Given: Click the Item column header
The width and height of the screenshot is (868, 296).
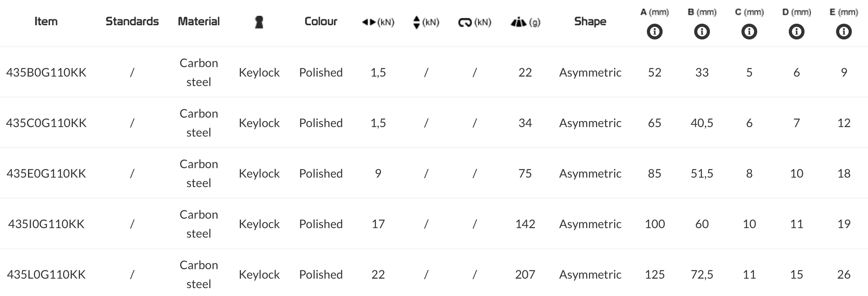Looking at the screenshot, I should coord(46,21).
